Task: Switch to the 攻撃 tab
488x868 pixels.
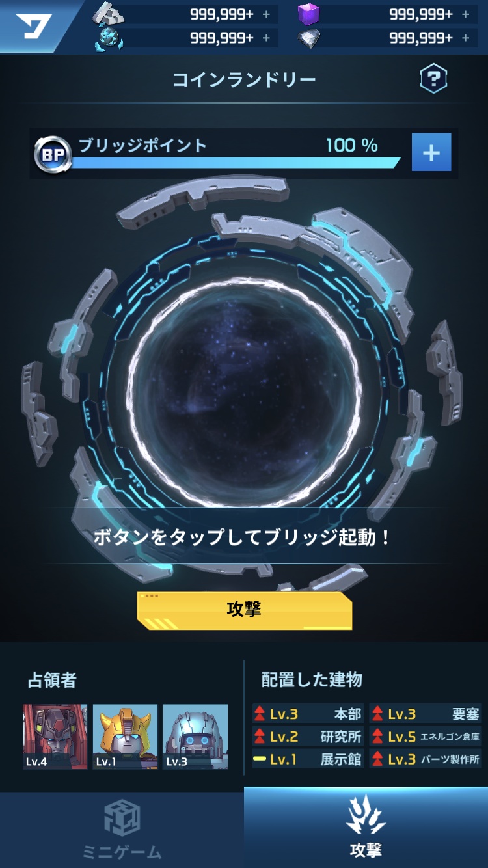Action: pyautogui.click(x=366, y=828)
